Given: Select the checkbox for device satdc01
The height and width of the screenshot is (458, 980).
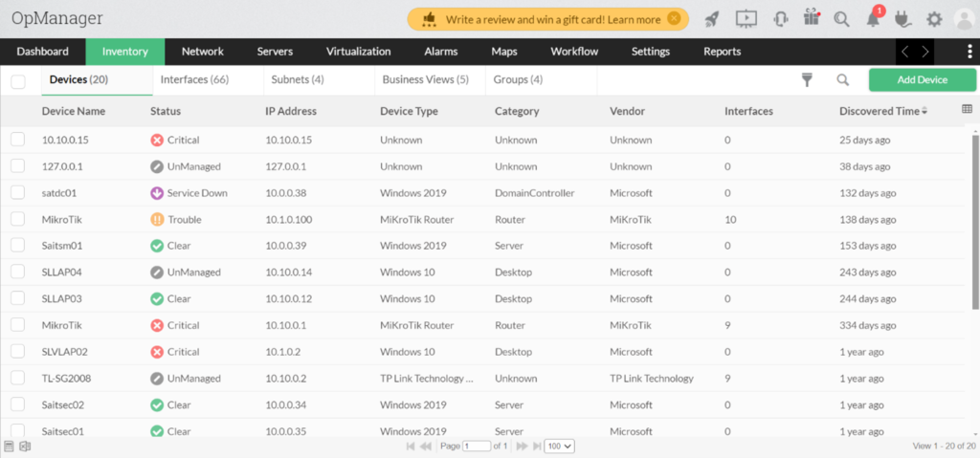Looking at the screenshot, I should pyautogui.click(x=17, y=192).
